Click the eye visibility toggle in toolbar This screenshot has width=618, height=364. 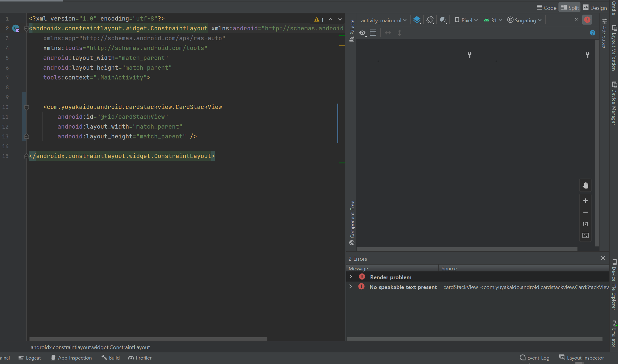click(362, 32)
